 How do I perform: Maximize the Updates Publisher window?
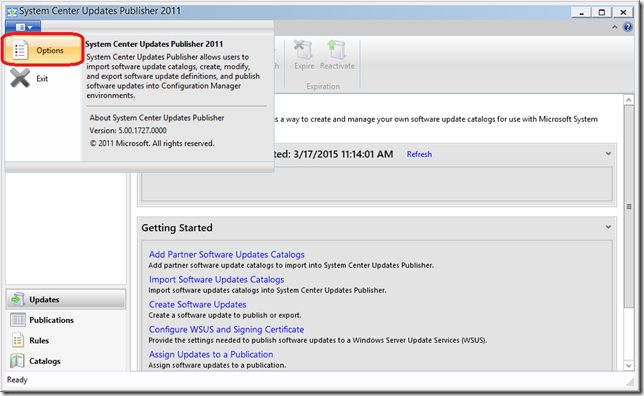point(602,12)
